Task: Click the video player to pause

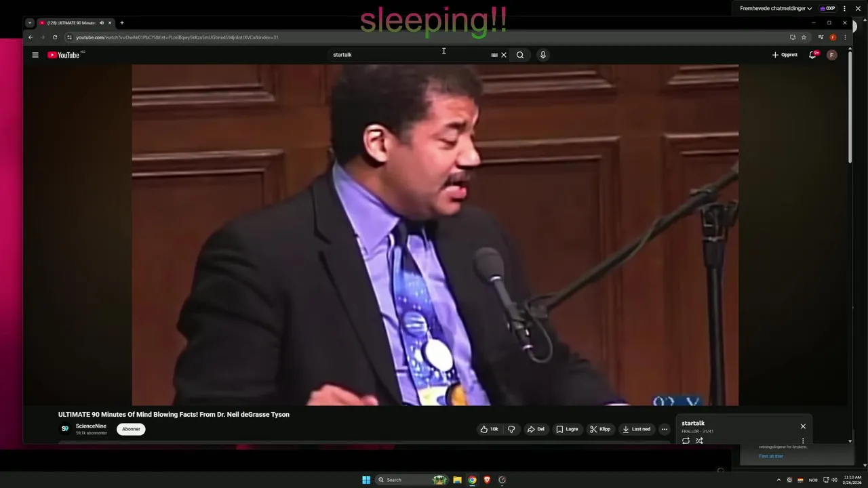Action: 435,235
